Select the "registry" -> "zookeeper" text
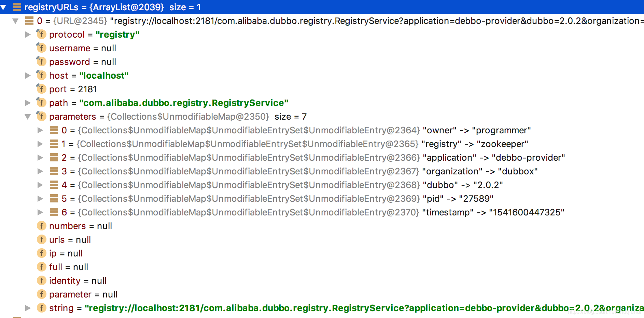 [x=475, y=144]
